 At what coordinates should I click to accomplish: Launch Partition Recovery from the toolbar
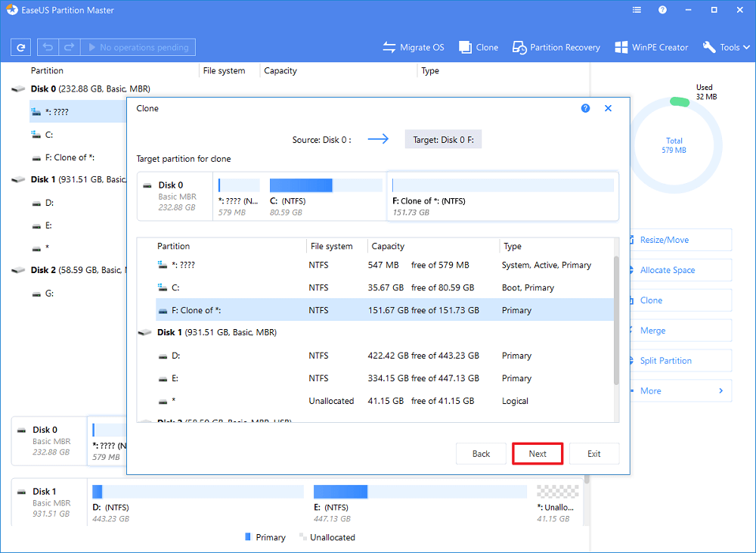point(556,48)
